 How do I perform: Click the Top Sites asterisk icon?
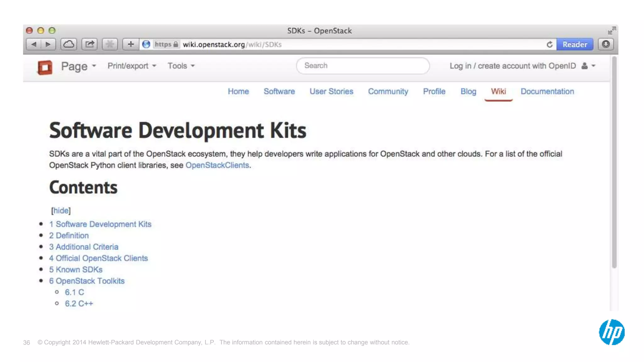click(x=110, y=44)
